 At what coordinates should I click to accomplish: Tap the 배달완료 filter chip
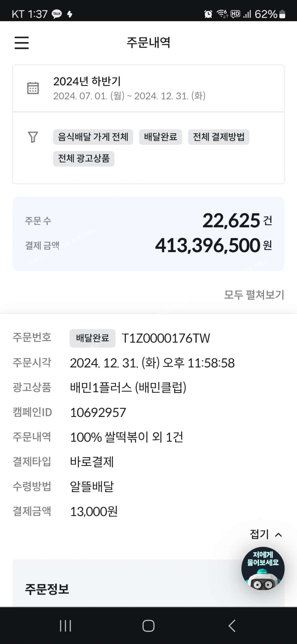point(161,137)
